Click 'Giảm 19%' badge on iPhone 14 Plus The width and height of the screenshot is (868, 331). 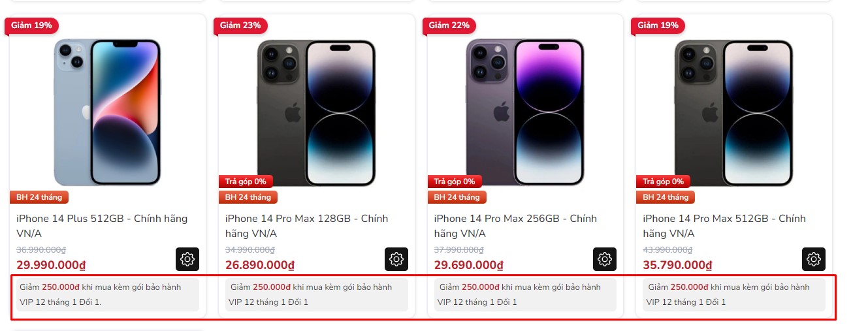pos(31,25)
